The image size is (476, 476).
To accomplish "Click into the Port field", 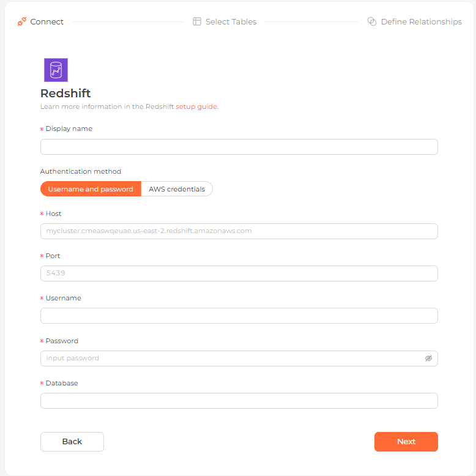I will pos(239,273).
